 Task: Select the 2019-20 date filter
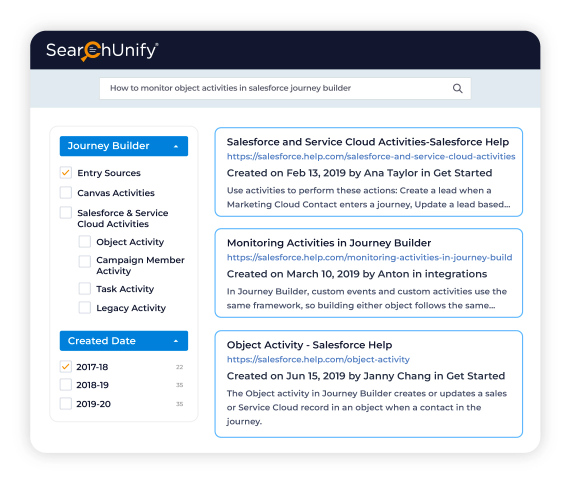66,403
